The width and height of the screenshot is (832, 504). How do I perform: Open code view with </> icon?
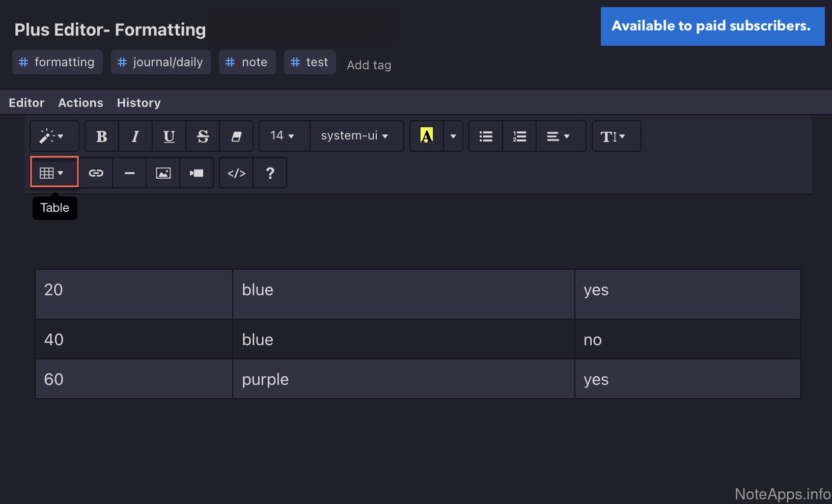(236, 173)
